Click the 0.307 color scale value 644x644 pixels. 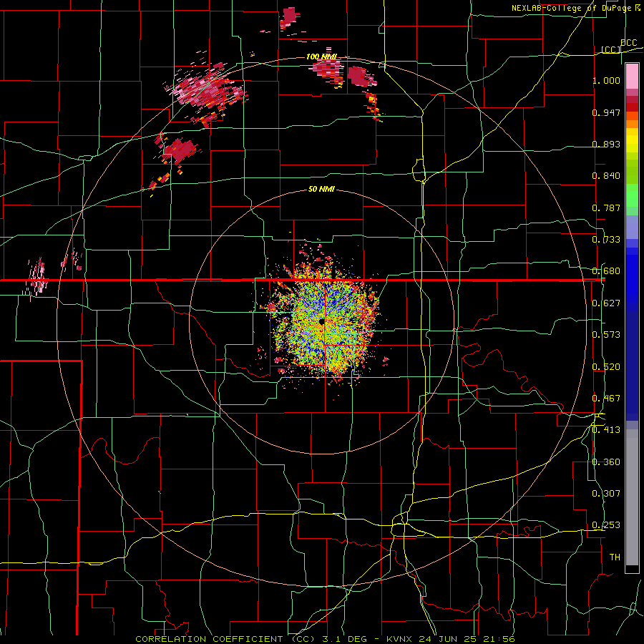606,494
